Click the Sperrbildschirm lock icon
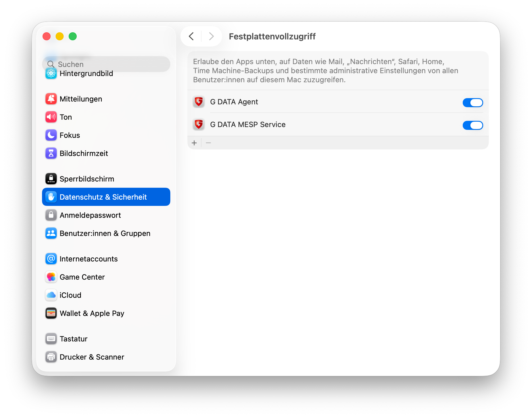Image resolution: width=532 pixels, height=418 pixels. [x=51, y=179]
